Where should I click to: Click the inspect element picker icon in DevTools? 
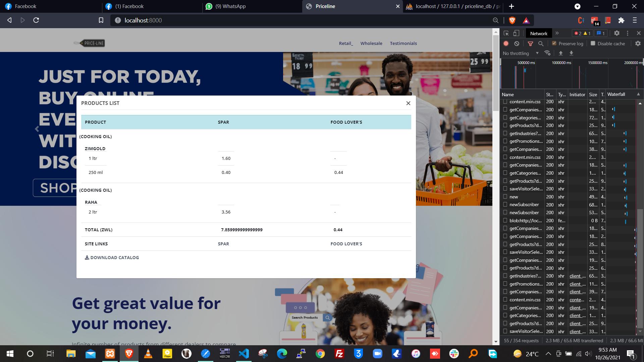pyautogui.click(x=506, y=33)
